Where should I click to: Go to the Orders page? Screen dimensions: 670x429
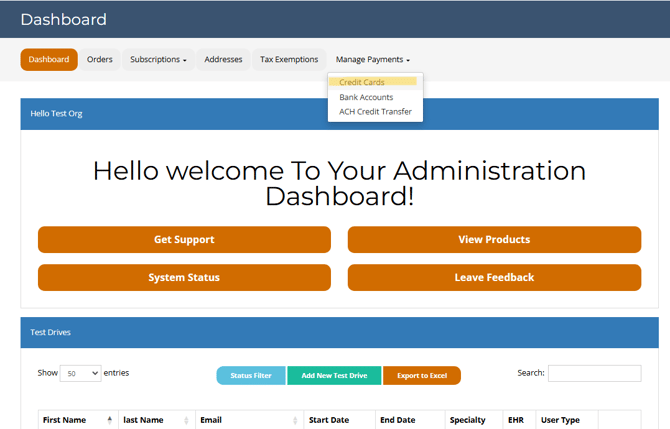pyautogui.click(x=100, y=60)
